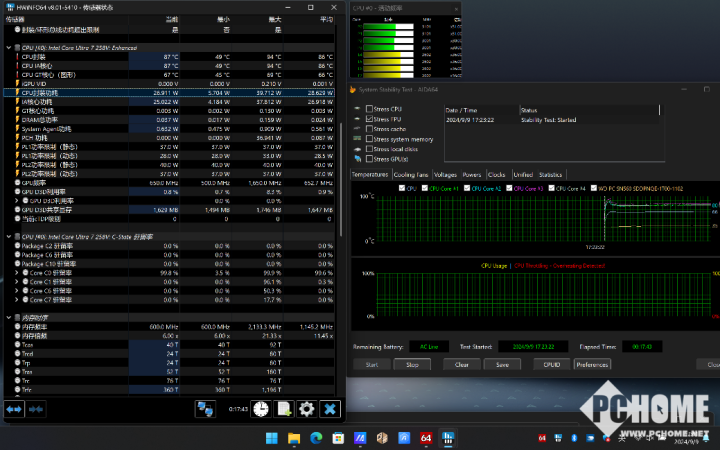Switch to the Cooling Fans tab

411,174
